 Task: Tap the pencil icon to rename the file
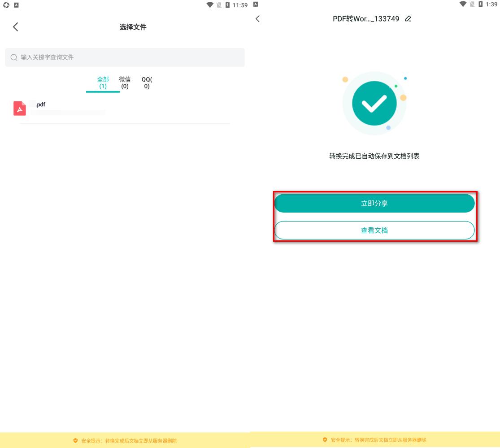[x=408, y=19]
